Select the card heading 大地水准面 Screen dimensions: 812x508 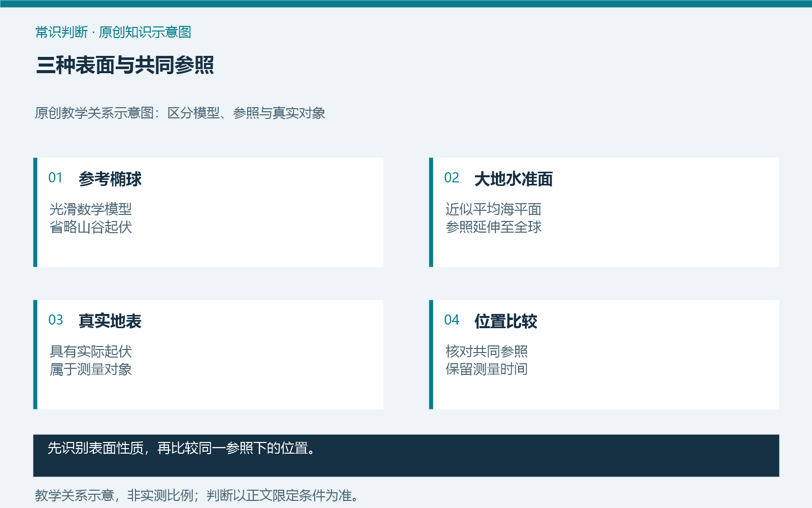click(x=514, y=179)
